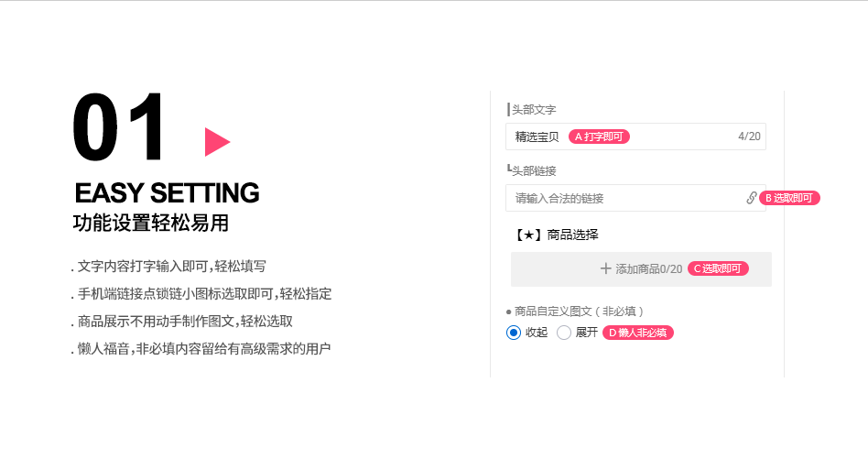Click the pink A 打字即可 badge
Viewport: 868px width, 470px height.
600,137
